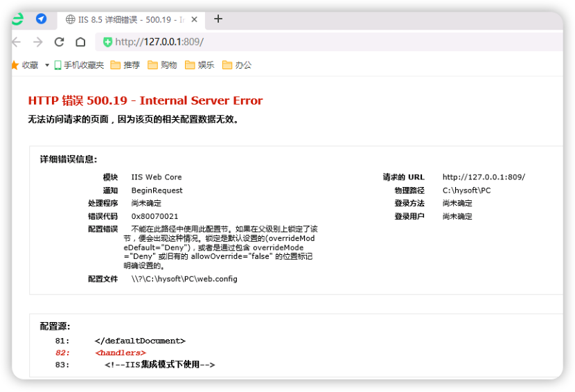Open the 办公 bookmark folder
The width and height of the screenshot is (575, 392).
click(237, 65)
